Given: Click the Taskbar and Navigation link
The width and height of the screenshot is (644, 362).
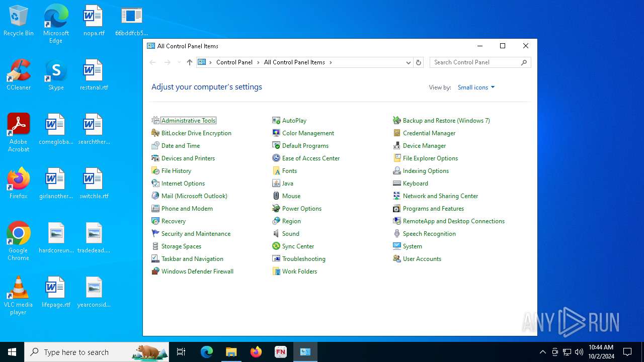Looking at the screenshot, I should pos(192,259).
